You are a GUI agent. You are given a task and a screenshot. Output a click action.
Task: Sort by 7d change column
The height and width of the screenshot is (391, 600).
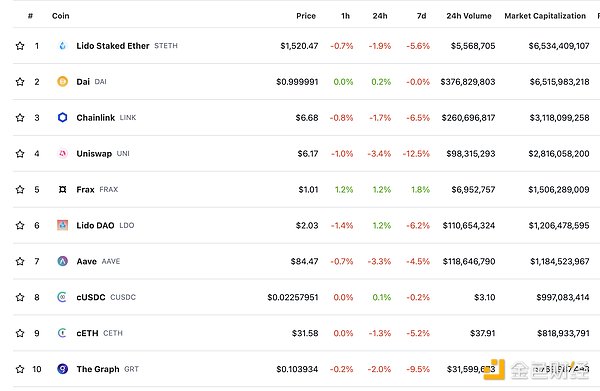point(421,16)
